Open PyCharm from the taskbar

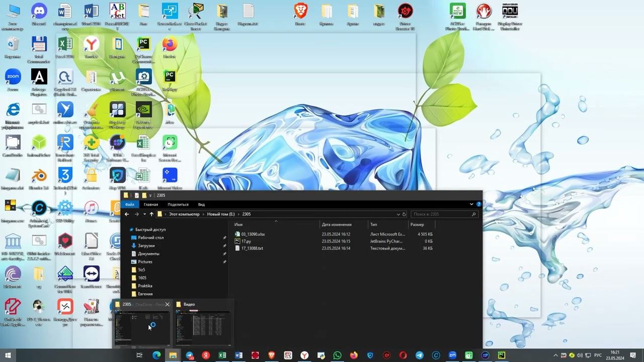pos(502,355)
